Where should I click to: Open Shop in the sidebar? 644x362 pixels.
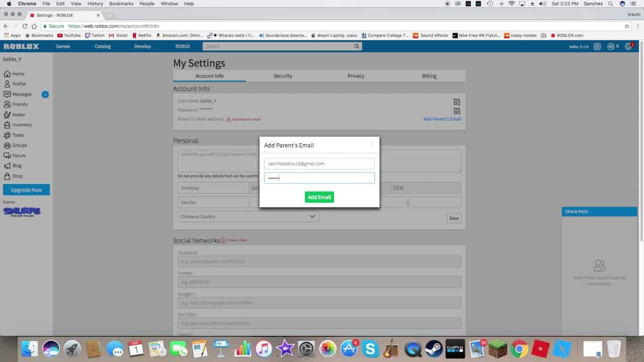click(x=13, y=176)
